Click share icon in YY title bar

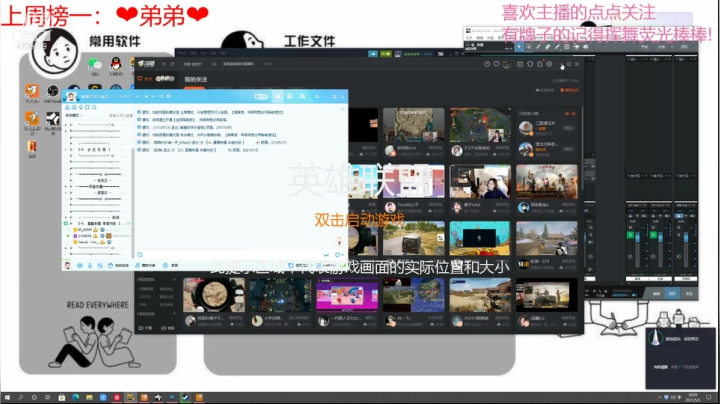click(x=161, y=96)
